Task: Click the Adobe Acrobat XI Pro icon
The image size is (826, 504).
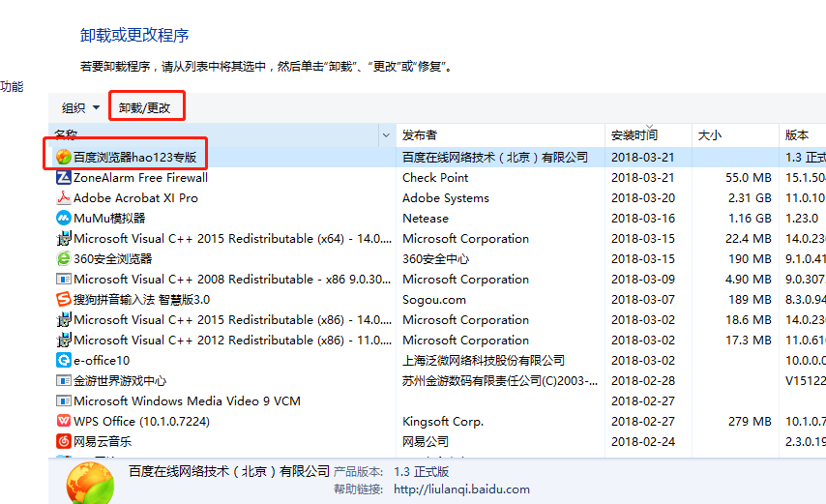Action: [64, 197]
